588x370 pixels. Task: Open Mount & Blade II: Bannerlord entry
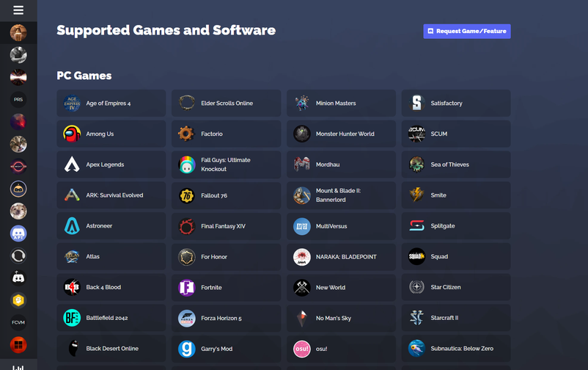(x=341, y=195)
